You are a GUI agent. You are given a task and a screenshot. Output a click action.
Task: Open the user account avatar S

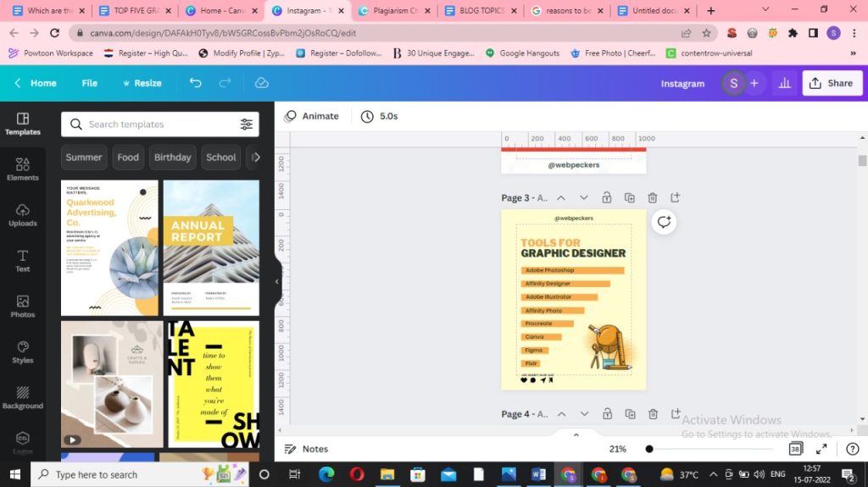733,83
